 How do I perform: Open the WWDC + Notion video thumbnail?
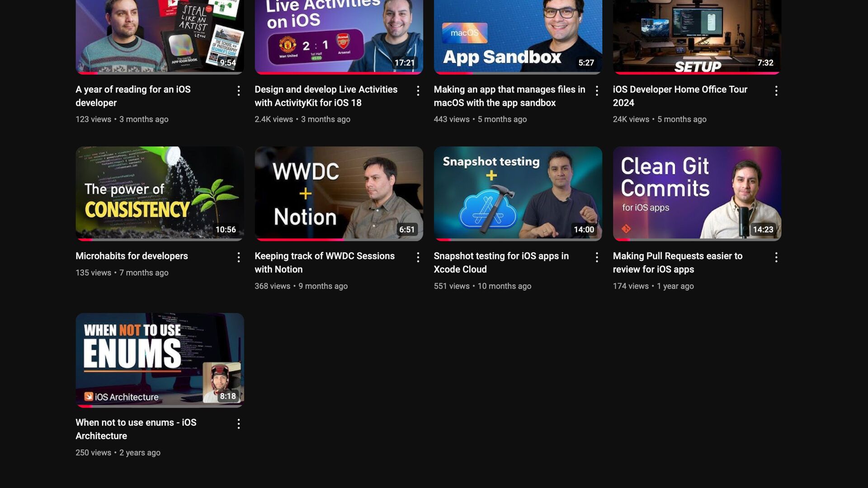click(x=339, y=193)
